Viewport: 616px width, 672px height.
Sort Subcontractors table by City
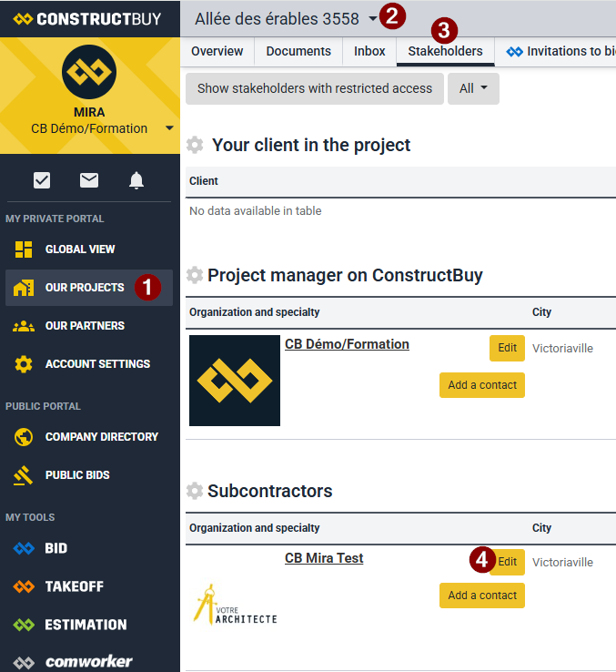542,528
